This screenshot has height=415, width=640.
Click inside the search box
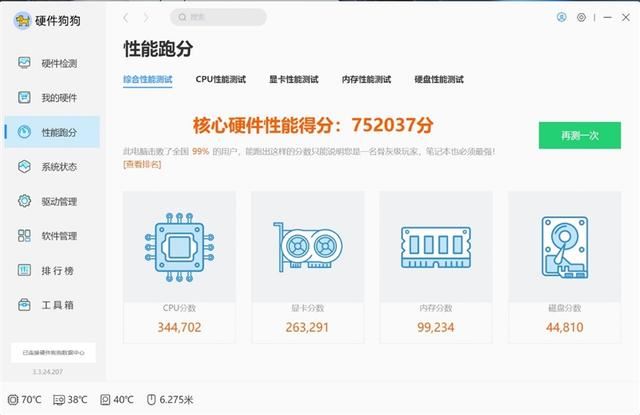tap(218, 17)
